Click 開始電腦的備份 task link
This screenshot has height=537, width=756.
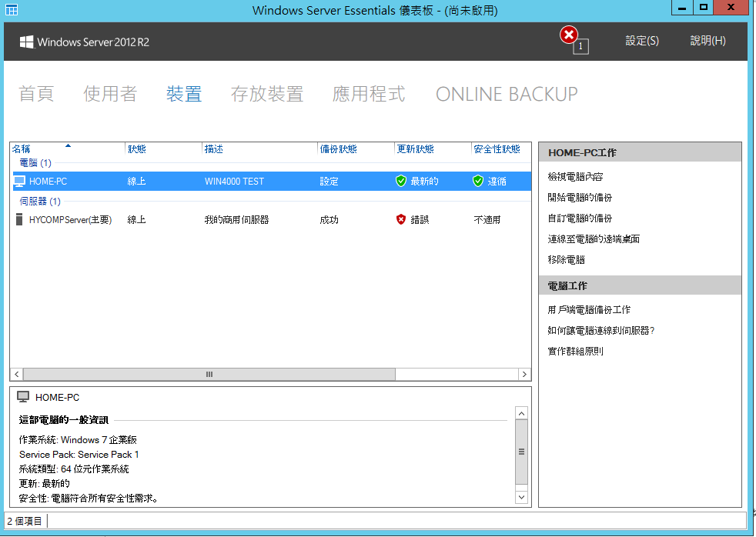580,198
